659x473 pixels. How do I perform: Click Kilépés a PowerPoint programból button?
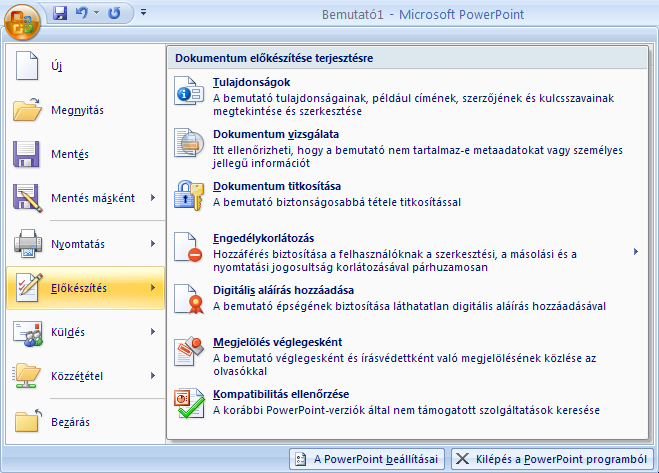552,459
